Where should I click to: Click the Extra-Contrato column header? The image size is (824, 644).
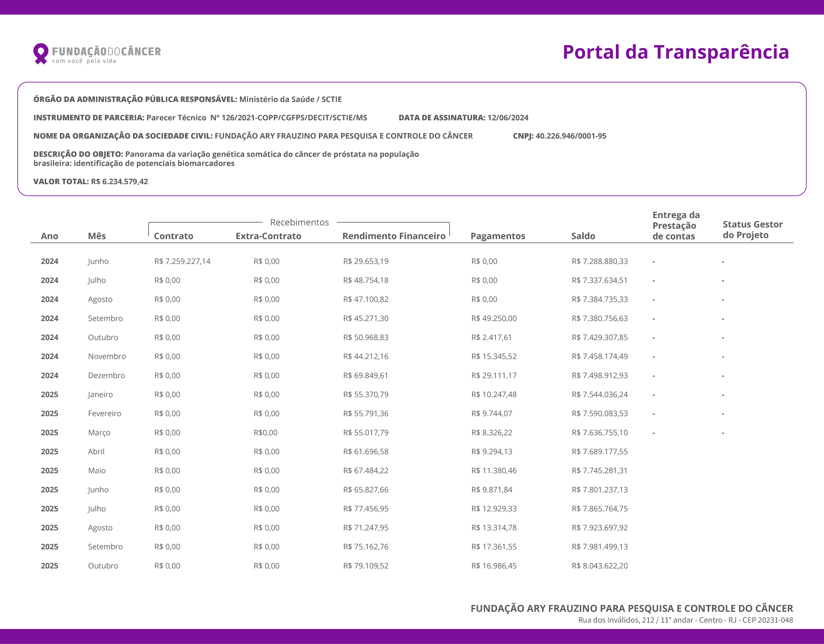click(268, 236)
